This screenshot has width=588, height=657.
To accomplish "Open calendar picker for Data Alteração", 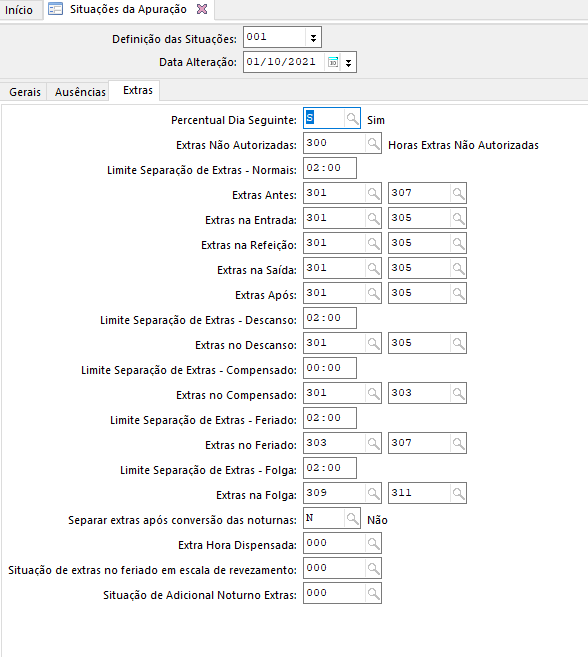I will point(333,62).
